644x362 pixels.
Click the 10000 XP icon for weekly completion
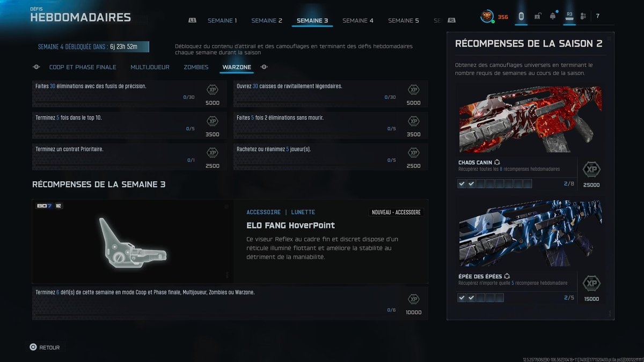[x=413, y=299]
